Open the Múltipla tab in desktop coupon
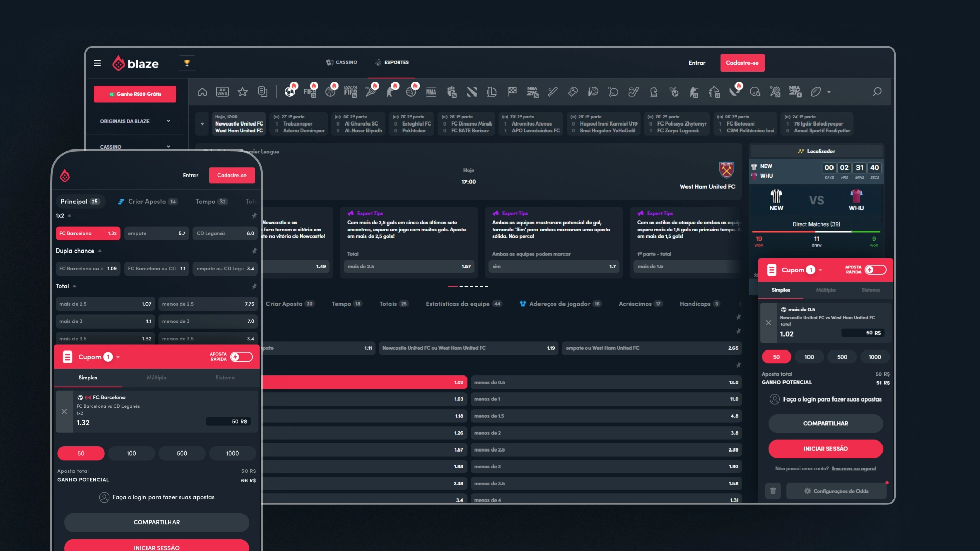Image resolution: width=980 pixels, height=551 pixels. [x=825, y=290]
